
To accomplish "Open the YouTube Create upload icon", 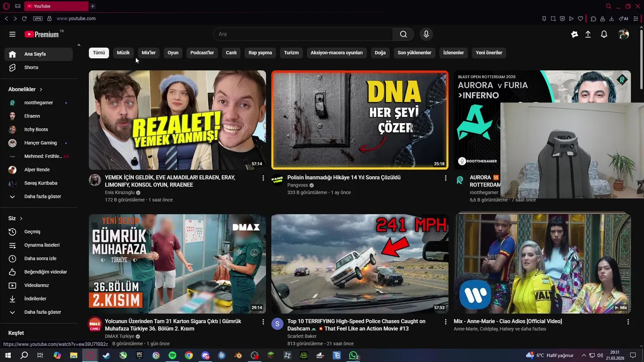I will point(588,34).
